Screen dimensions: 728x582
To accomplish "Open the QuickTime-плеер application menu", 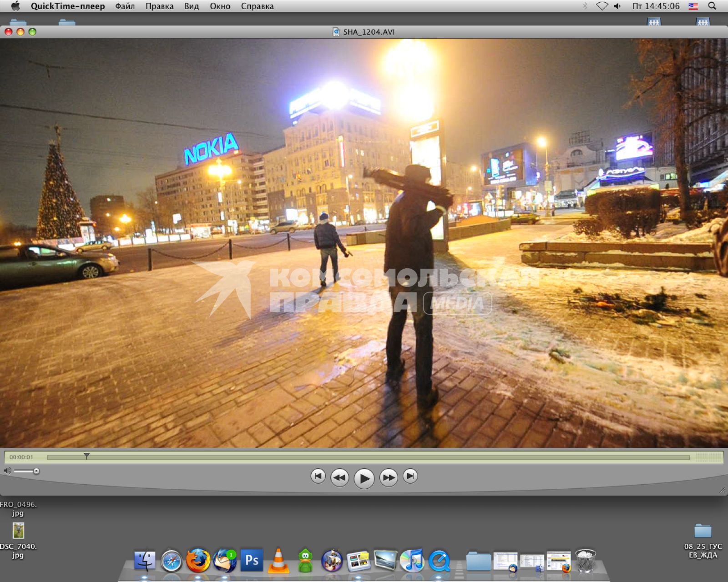I will pos(68,6).
